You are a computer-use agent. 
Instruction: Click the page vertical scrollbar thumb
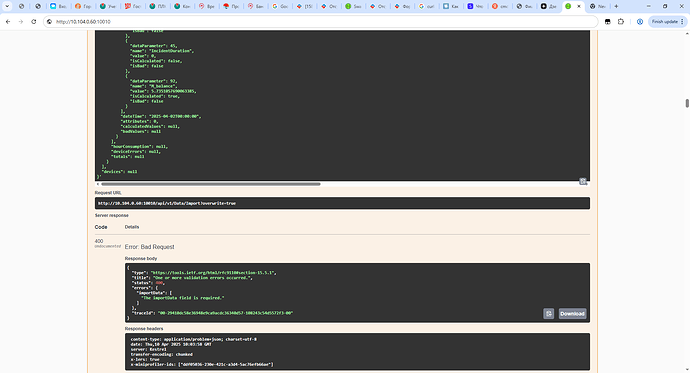(x=686, y=103)
